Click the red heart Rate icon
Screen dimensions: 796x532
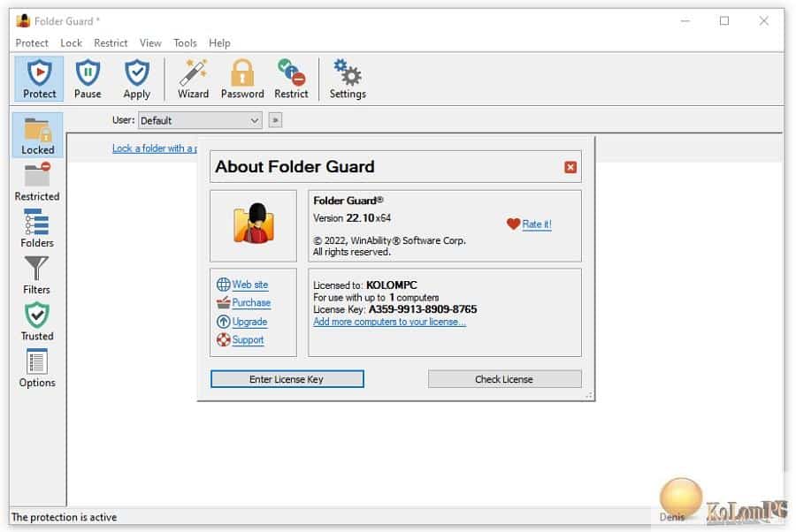[513, 224]
